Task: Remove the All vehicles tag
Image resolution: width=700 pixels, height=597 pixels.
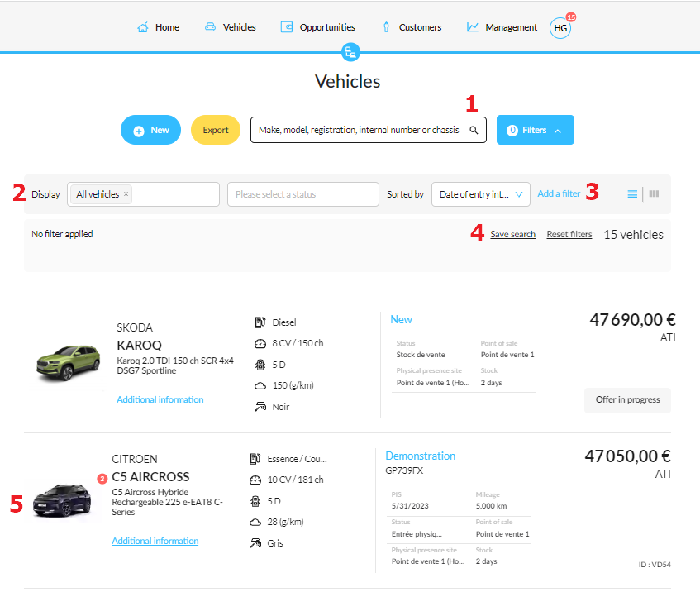Action: (x=126, y=194)
